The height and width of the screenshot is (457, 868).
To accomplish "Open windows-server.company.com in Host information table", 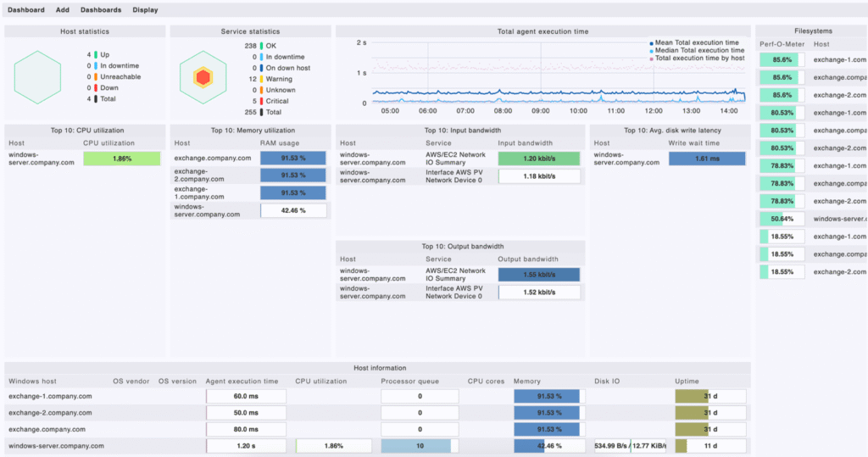I will coord(56,446).
